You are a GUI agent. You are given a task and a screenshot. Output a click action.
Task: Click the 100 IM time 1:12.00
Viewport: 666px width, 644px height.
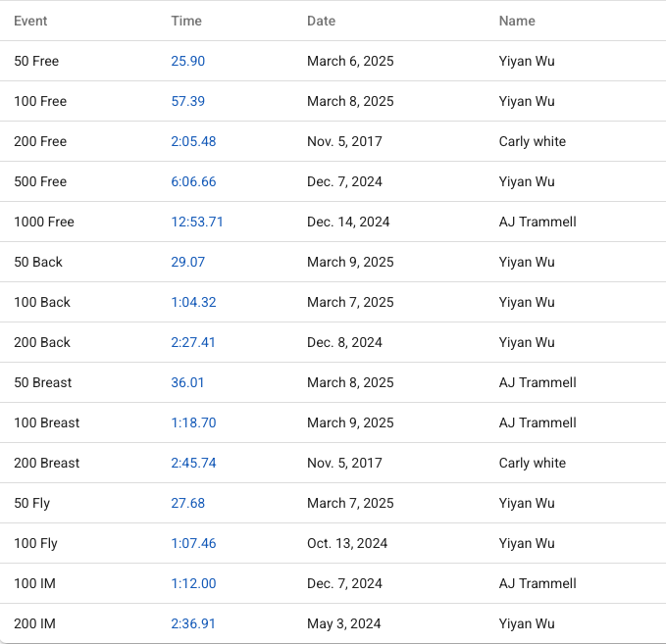coord(193,583)
